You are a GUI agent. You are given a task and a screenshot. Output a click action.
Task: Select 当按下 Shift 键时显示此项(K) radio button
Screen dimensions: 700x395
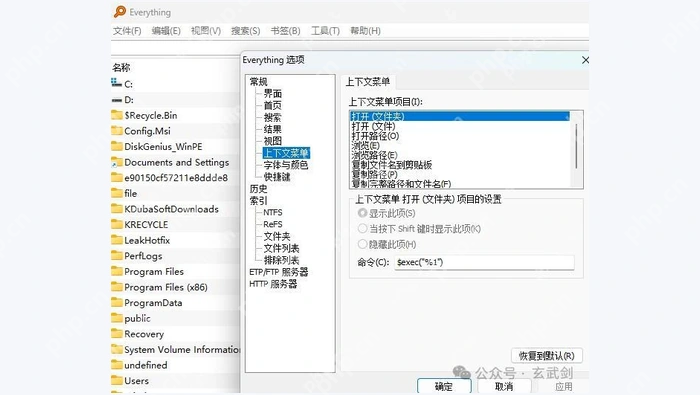[362, 229]
